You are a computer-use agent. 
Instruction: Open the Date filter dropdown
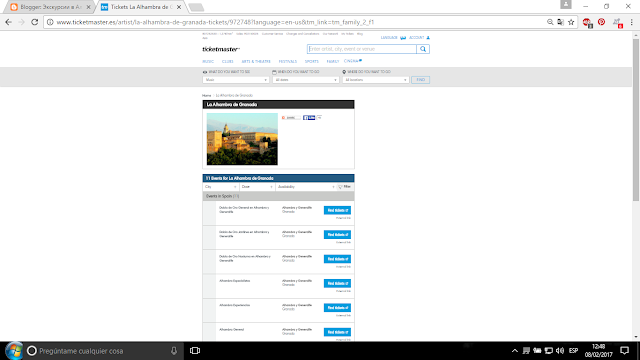tap(257, 187)
